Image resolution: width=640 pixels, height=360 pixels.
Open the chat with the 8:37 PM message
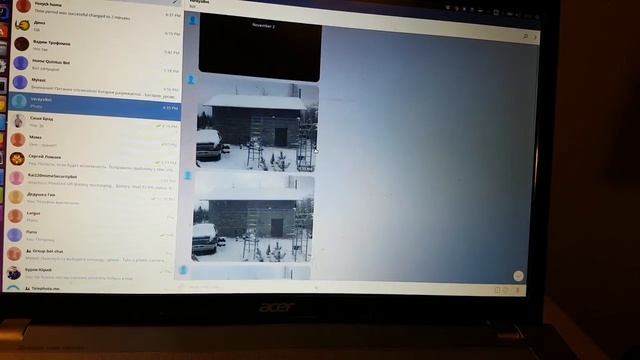97,9
